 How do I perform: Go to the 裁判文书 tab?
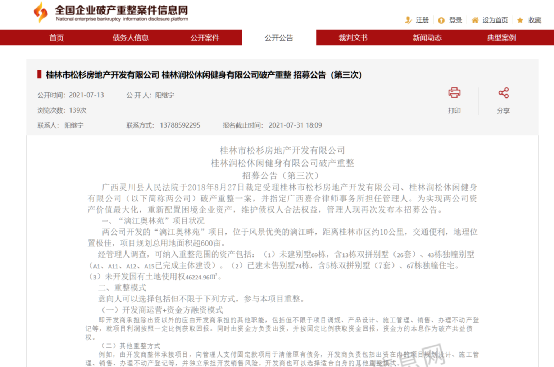tap(353, 37)
